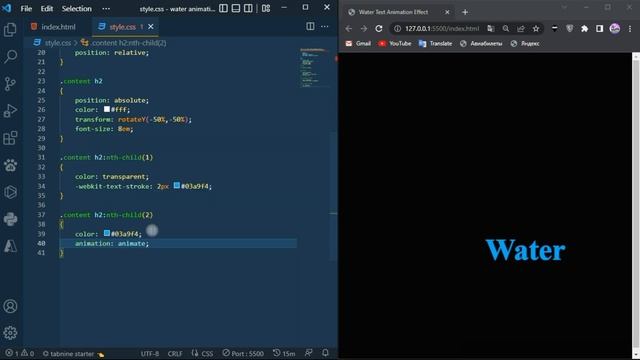640x360 pixels.
Task: Go back in the browser
Action: pyautogui.click(x=349, y=29)
